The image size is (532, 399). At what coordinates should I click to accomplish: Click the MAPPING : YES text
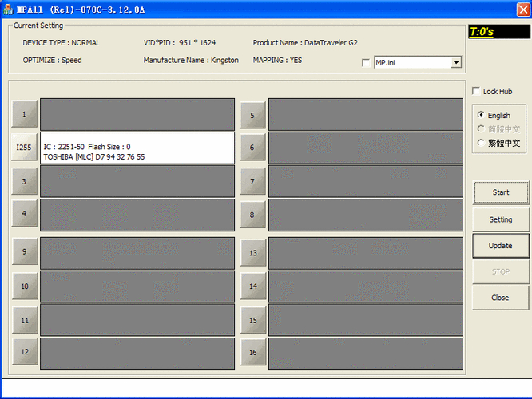pos(277,60)
